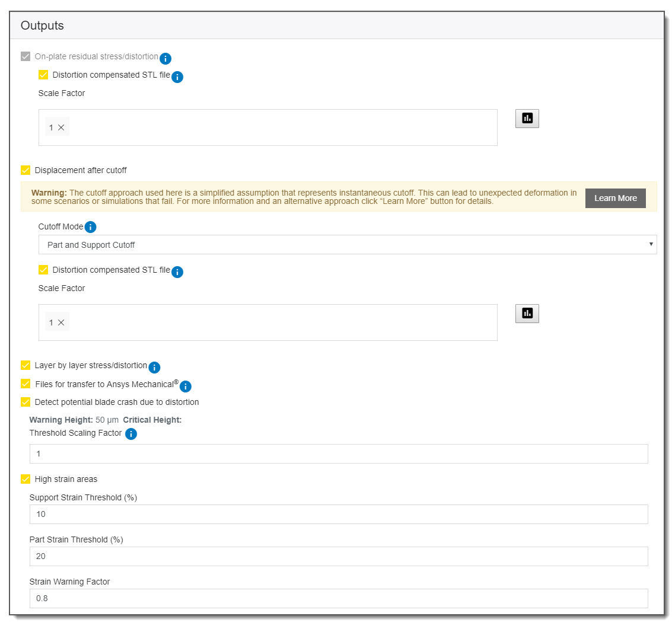Click info icon next to Threshold Scaling Factor
This screenshot has width=672, height=629.
[131, 434]
